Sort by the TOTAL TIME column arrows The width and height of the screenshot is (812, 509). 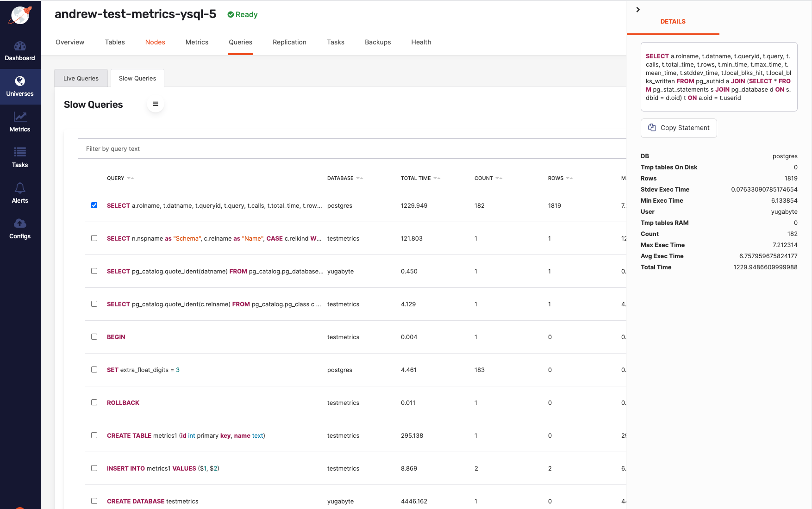437,178
